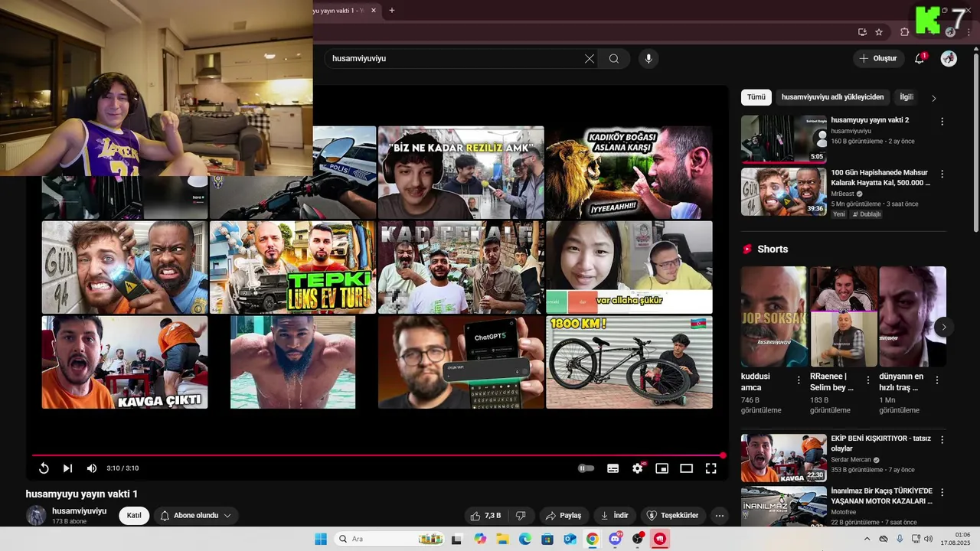Click the red video progress bar
The image size is (980, 551).
[377, 455]
